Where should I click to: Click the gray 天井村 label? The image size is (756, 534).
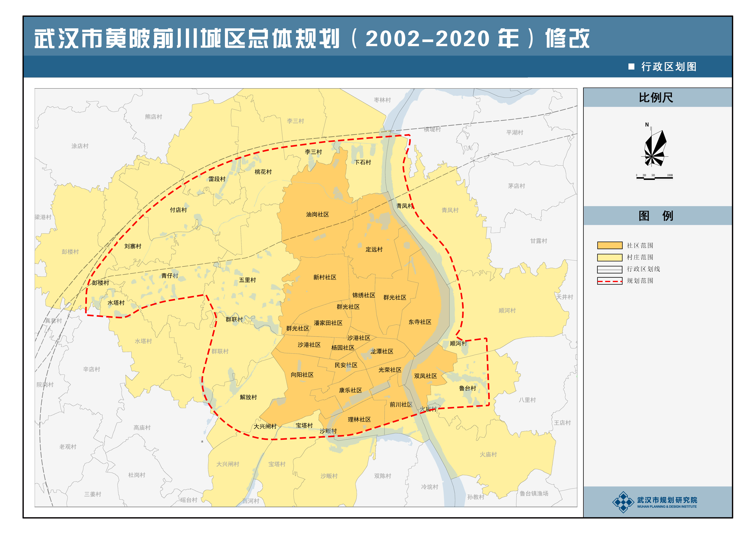click(565, 297)
